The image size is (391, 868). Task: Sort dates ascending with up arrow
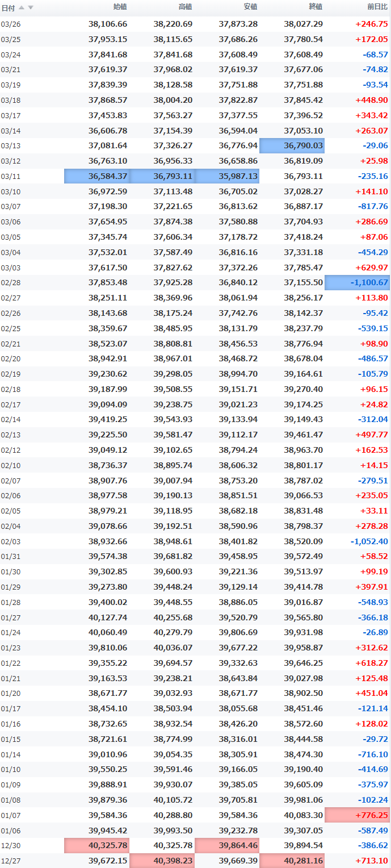coord(22,7)
